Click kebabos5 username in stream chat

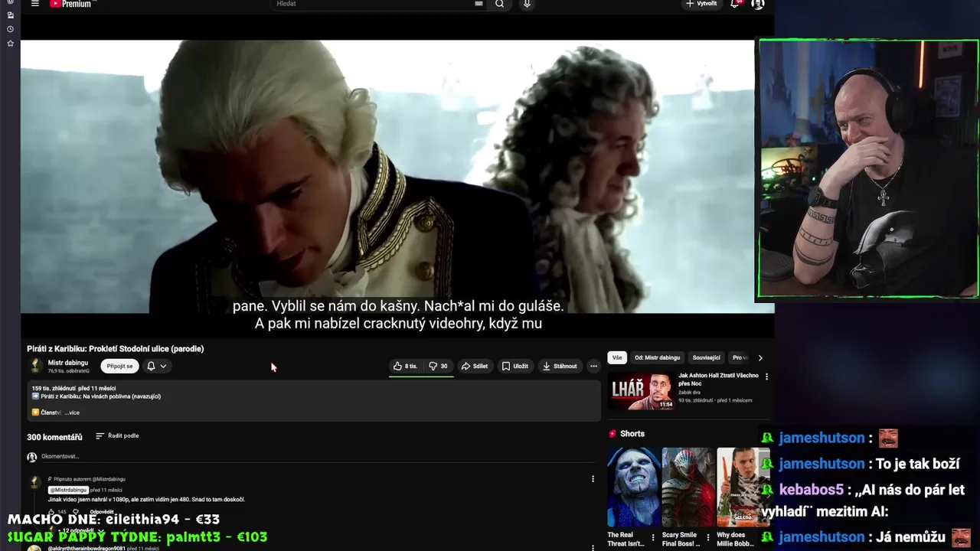[x=811, y=489]
